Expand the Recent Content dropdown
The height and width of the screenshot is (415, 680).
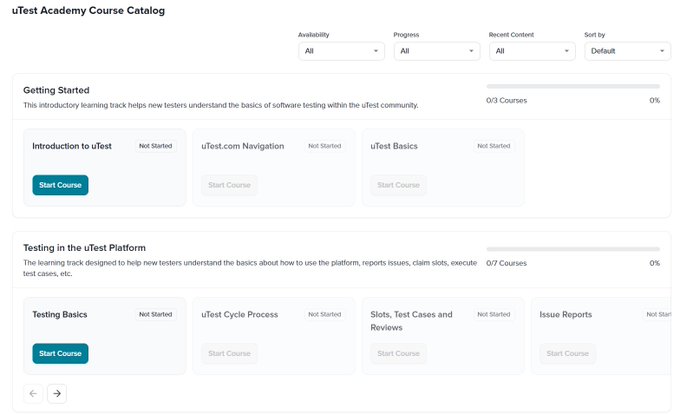tap(532, 51)
